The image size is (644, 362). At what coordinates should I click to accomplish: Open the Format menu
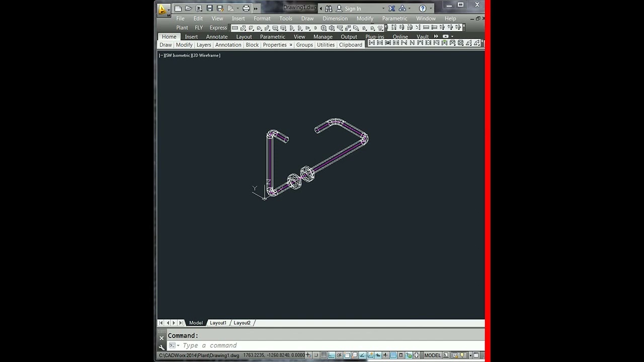coord(262,19)
